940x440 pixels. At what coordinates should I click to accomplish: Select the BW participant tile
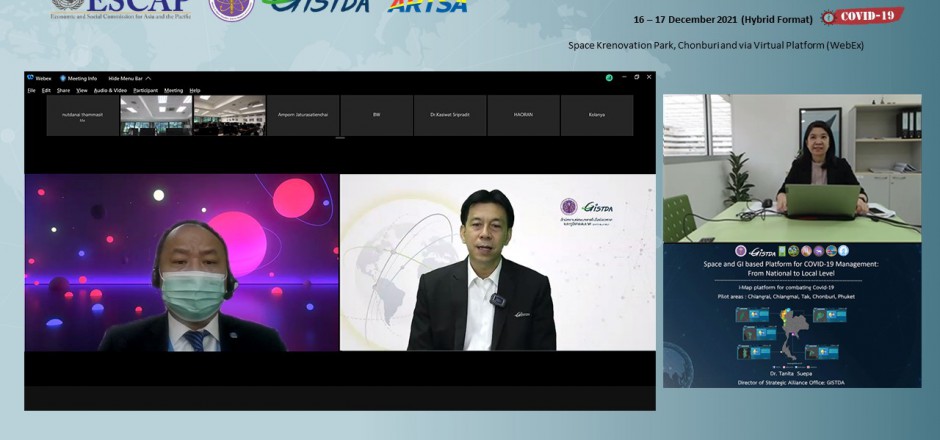point(376,115)
